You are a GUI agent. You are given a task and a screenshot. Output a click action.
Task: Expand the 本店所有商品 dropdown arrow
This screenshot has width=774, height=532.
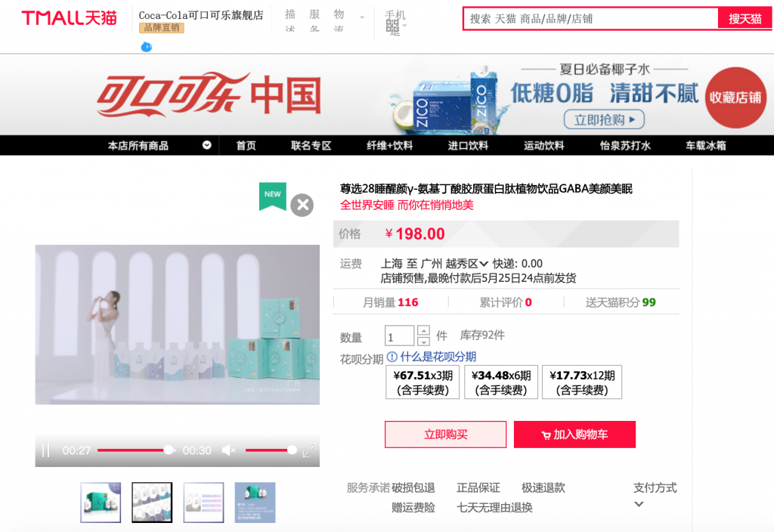[207, 145]
